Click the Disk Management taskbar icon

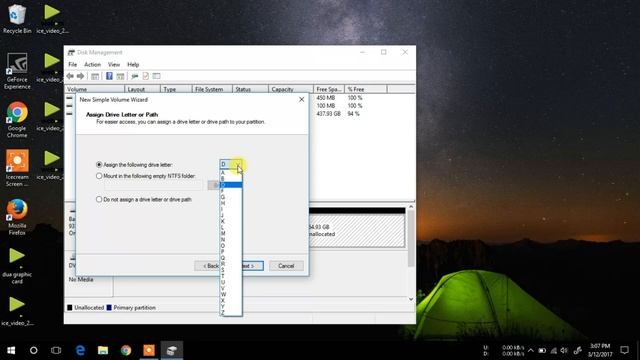click(x=171, y=350)
